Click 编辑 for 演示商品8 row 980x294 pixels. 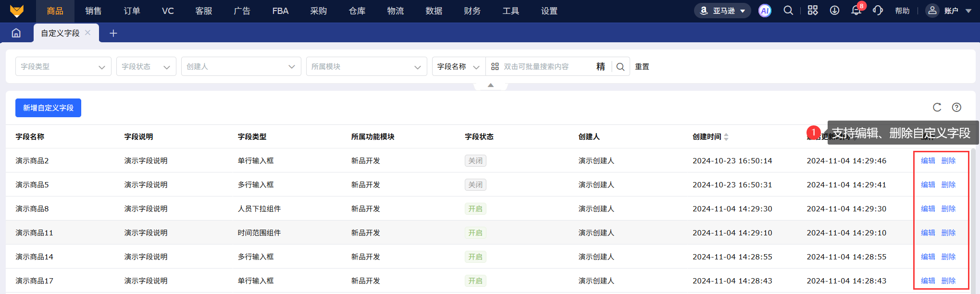(928, 208)
